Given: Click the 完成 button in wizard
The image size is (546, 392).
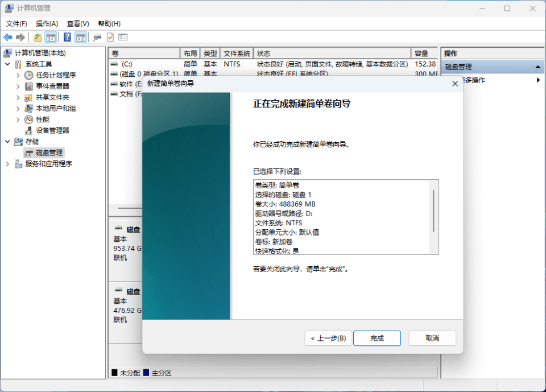Looking at the screenshot, I should (x=377, y=339).
